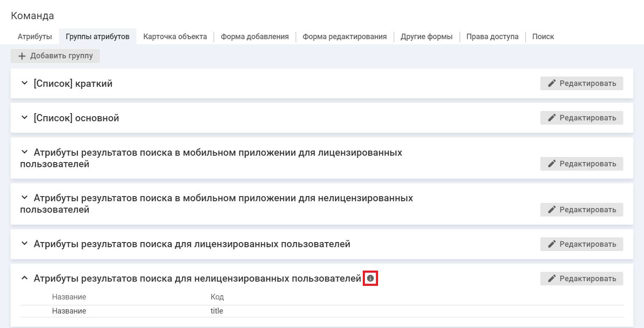Go to Форма добавления tab
This screenshot has width=644, height=328.
[254, 37]
